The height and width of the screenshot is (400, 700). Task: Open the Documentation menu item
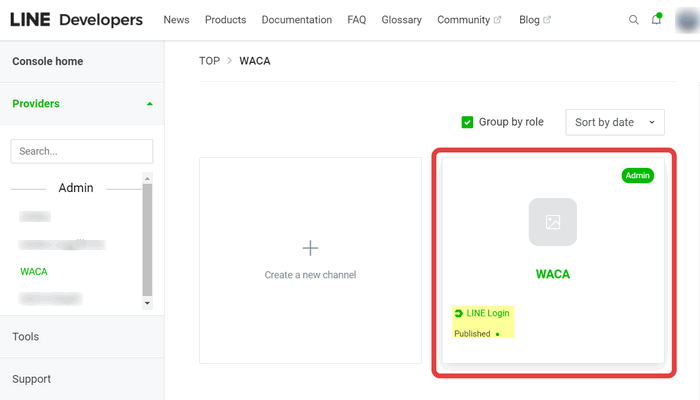pos(296,20)
